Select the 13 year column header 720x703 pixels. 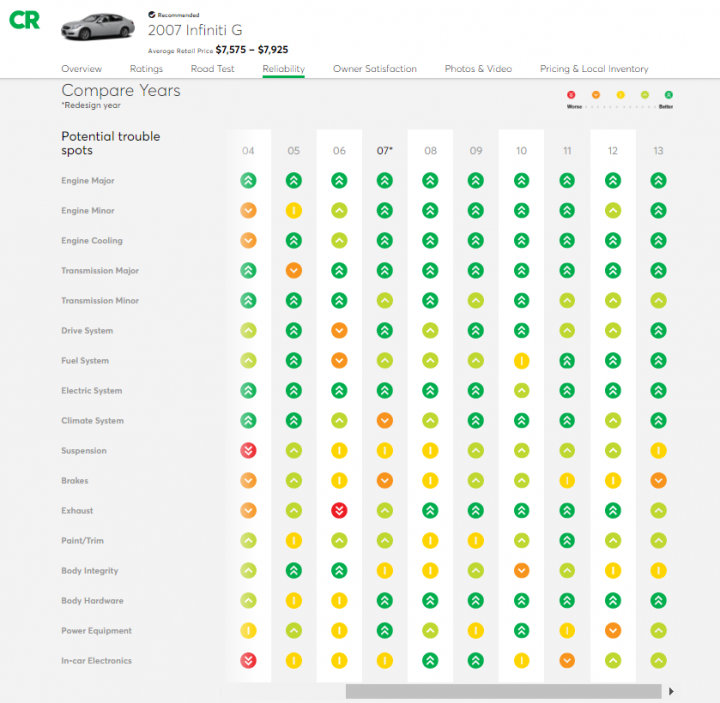(x=658, y=151)
